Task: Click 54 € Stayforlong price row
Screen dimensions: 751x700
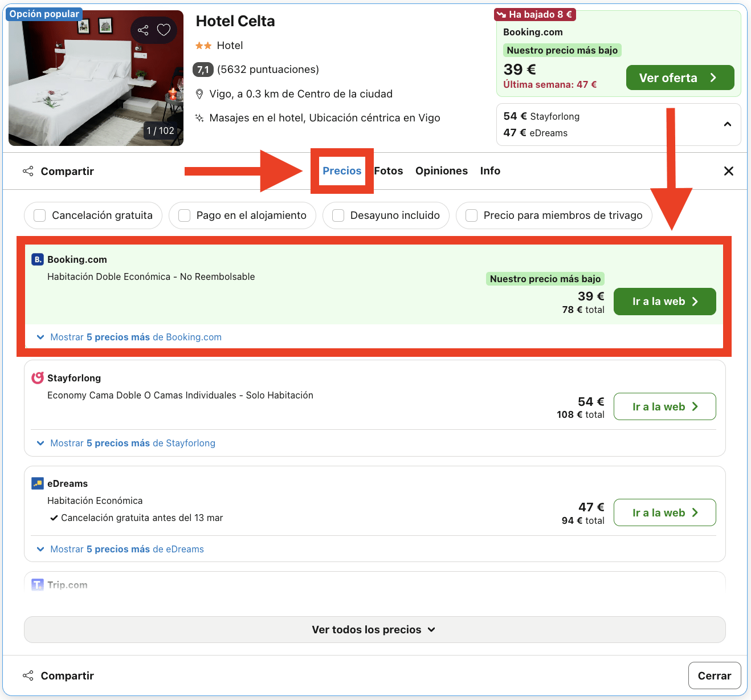Action: pyautogui.click(x=541, y=116)
